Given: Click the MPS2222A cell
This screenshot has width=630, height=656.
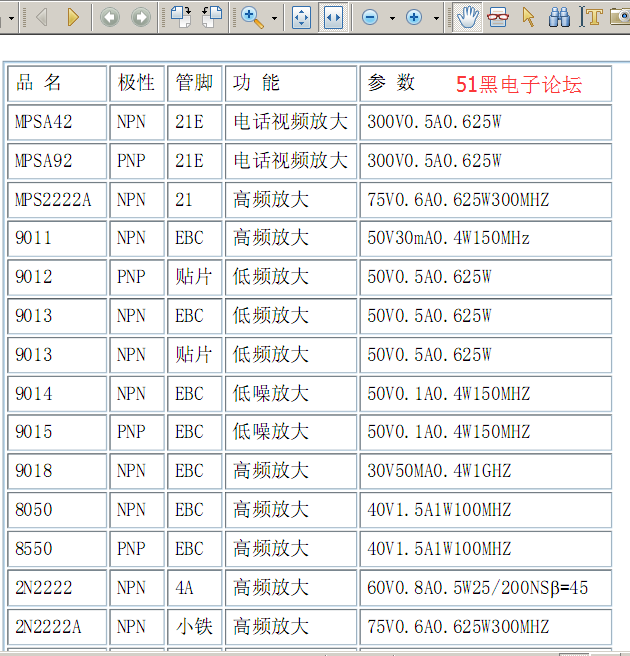Looking at the screenshot, I should [57, 200].
